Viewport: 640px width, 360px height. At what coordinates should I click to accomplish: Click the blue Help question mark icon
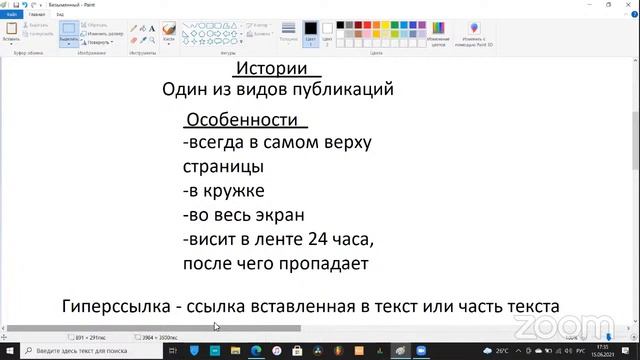pyautogui.click(x=635, y=14)
